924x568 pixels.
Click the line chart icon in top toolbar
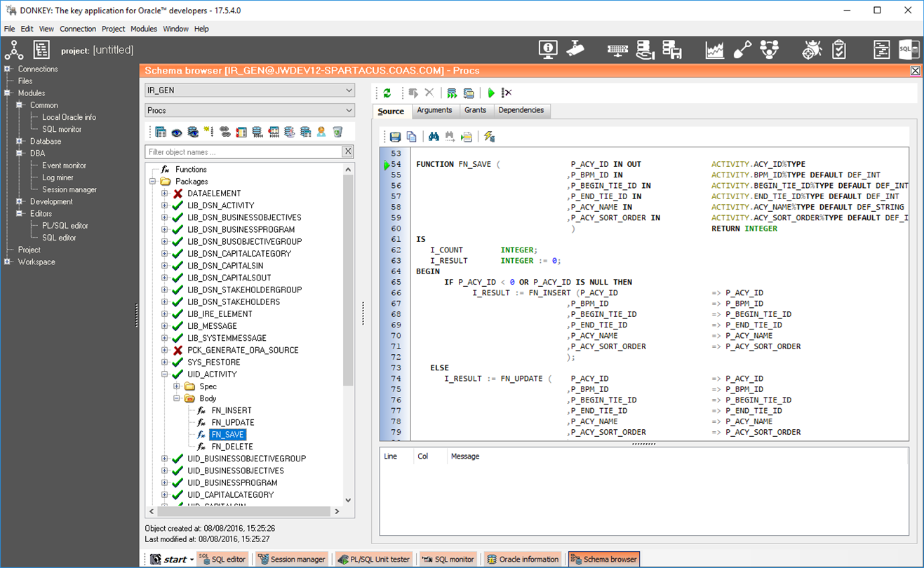[x=714, y=50]
